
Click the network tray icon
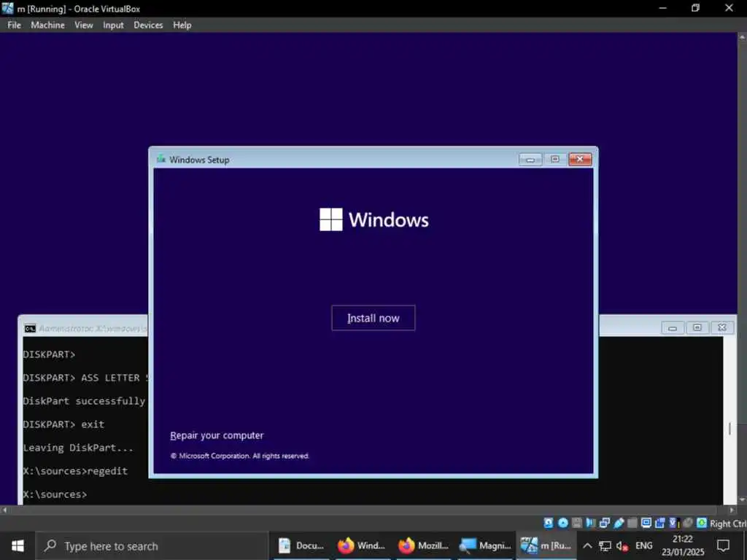click(605, 546)
